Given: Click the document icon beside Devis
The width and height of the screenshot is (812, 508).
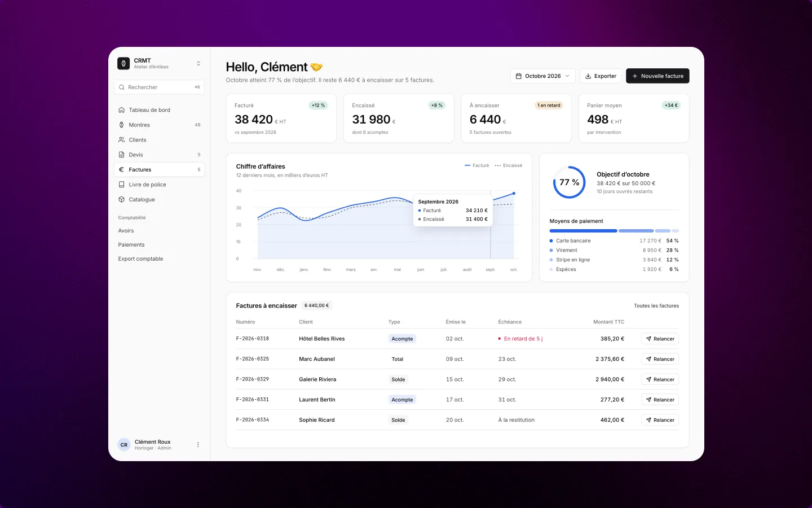Looking at the screenshot, I should (122, 155).
